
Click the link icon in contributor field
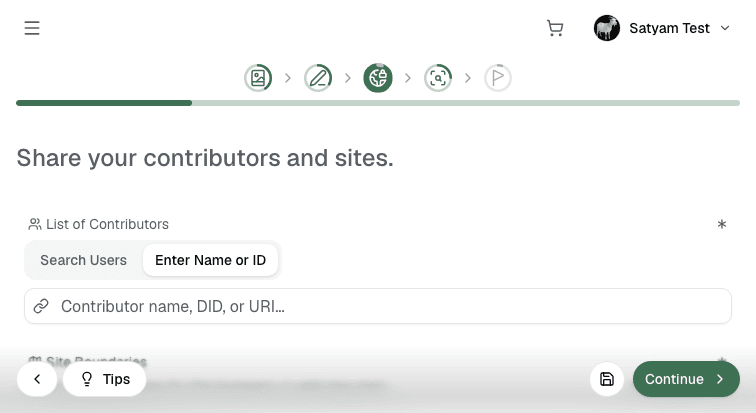click(x=41, y=306)
